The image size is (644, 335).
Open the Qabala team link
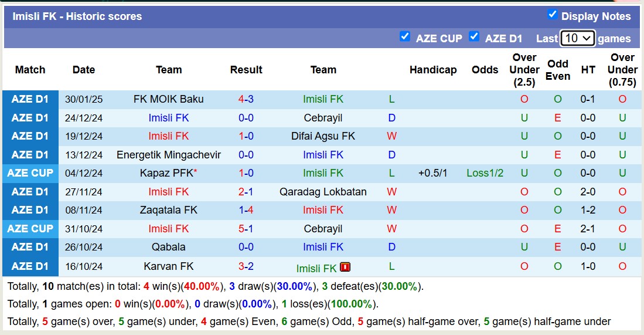169,247
